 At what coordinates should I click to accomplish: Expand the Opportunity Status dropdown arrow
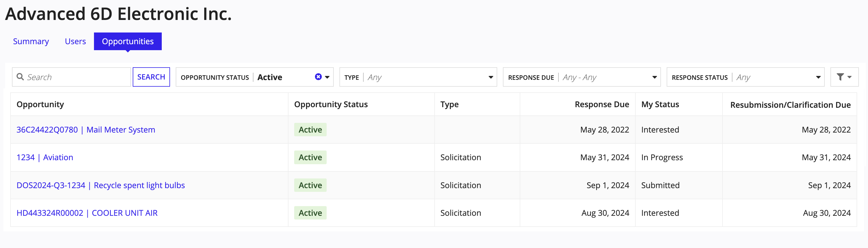click(x=327, y=77)
